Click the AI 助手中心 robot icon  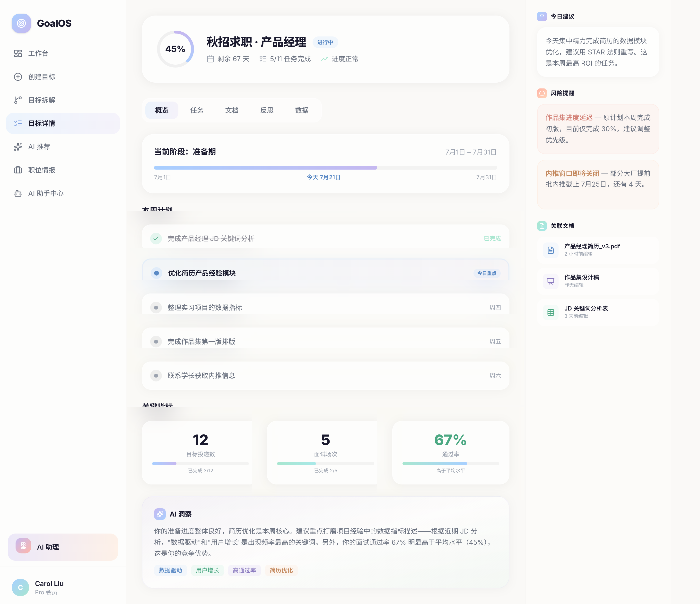[x=18, y=193]
